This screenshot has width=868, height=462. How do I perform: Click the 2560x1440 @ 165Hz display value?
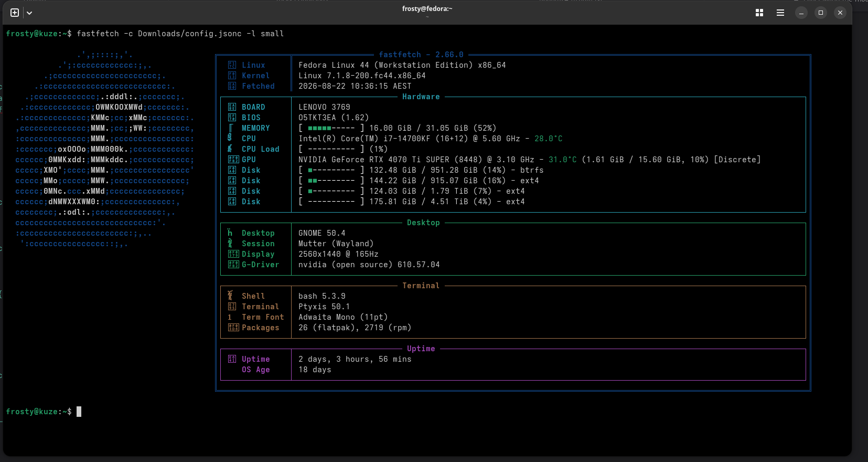338,254
